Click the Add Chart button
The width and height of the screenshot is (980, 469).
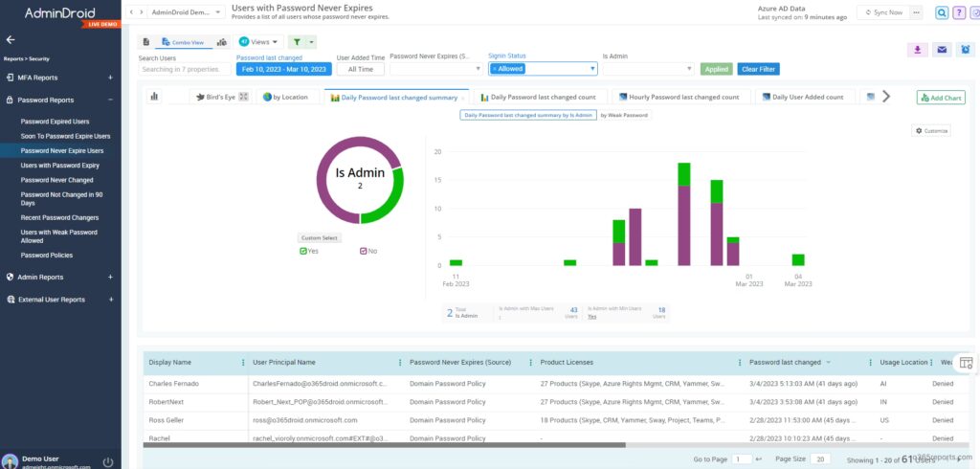tap(941, 98)
